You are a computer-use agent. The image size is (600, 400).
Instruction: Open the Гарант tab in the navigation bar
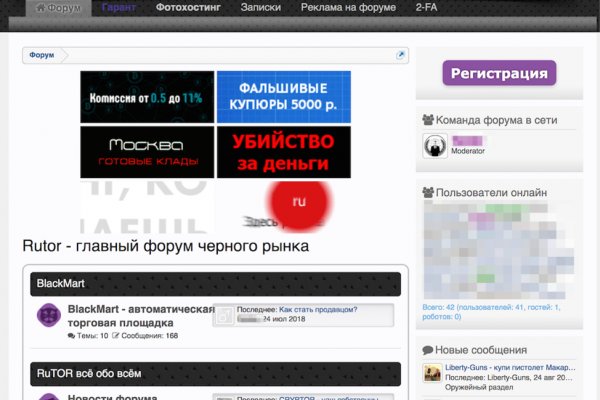tap(119, 7)
